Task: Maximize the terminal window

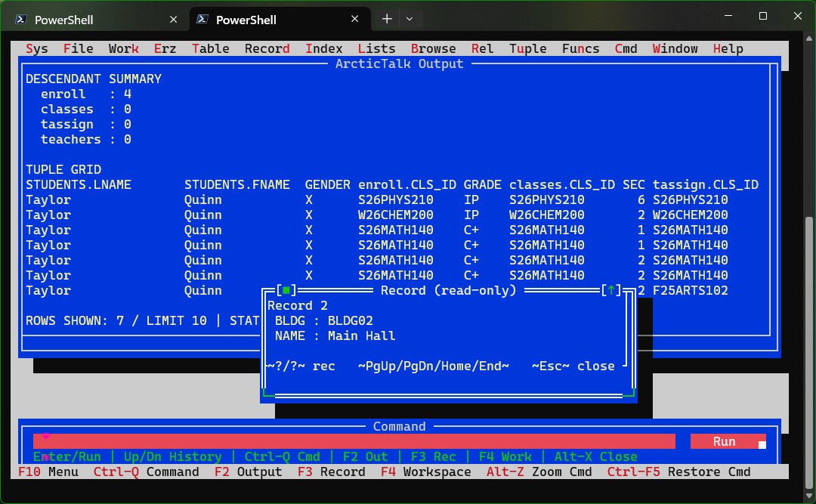Action: [763, 16]
